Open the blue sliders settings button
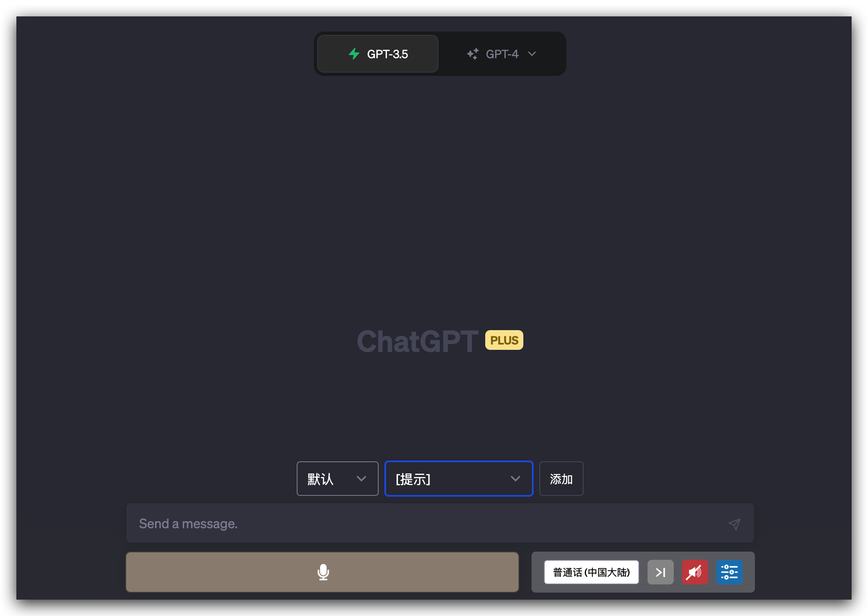Viewport: 868px width, 616px height. [x=729, y=572]
